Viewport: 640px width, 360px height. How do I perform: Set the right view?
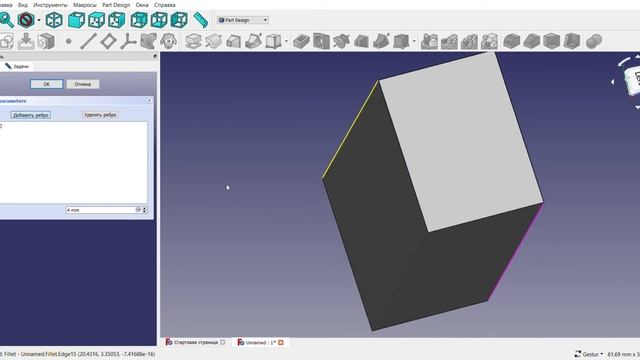[117, 20]
